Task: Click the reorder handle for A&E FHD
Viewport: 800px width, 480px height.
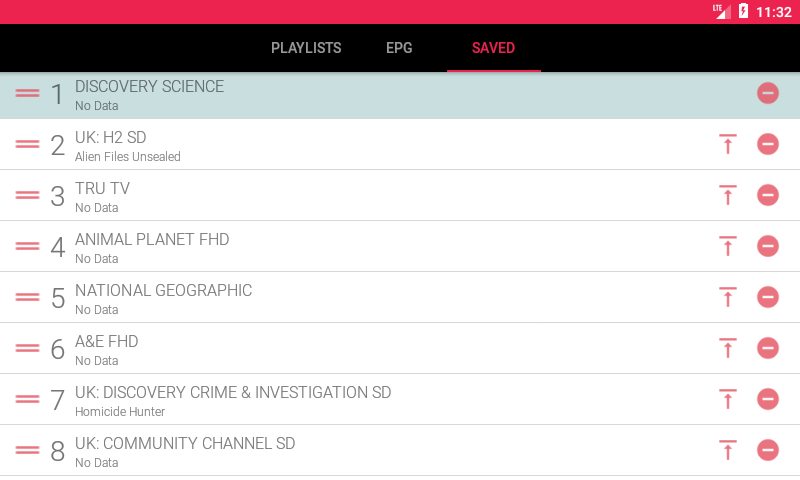Action: (x=28, y=348)
